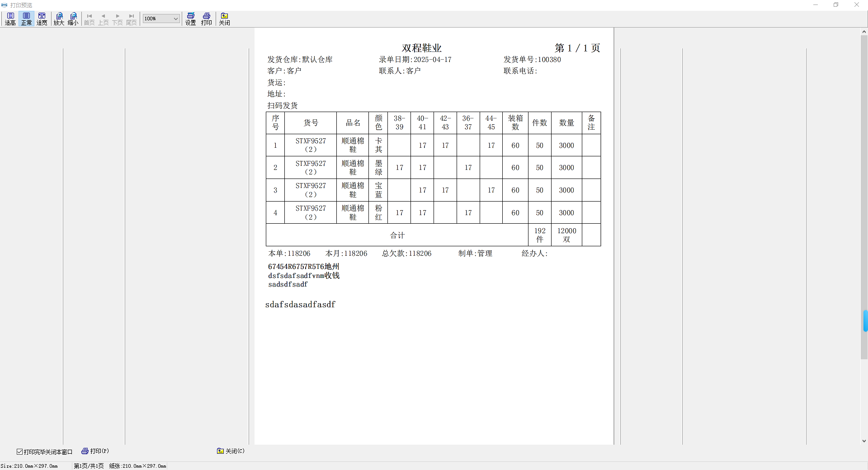Screen dimensions: 868x470
Task: Click 发货仓库:默认仓库 text
Action: (300, 60)
